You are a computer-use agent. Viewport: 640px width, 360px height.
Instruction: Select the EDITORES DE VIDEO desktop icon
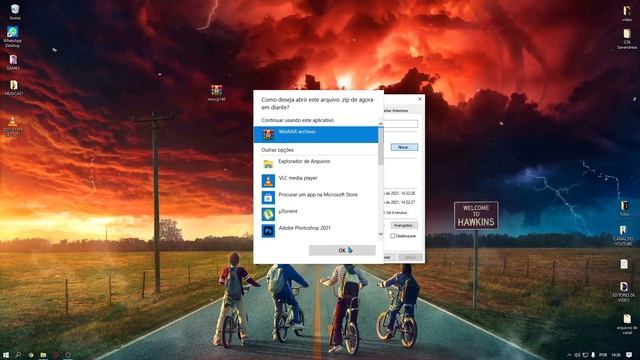(x=624, y=291)
